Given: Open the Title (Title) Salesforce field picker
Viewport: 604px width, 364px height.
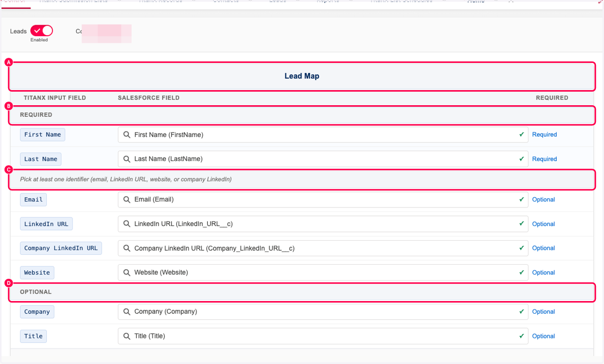Looking at the screenshot, I should click(x=323, y=336).
